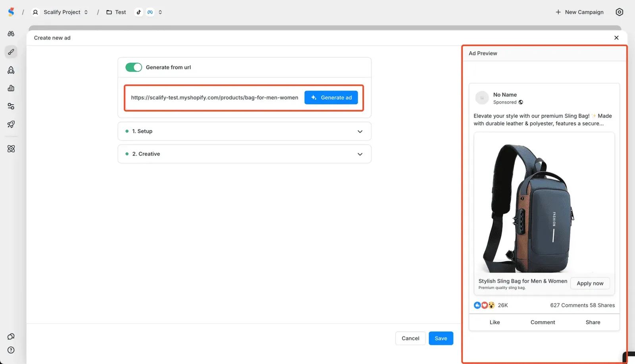This screenshot has height=364, width=635.
Task: Start a New Campaign
Action: point(579,12)
